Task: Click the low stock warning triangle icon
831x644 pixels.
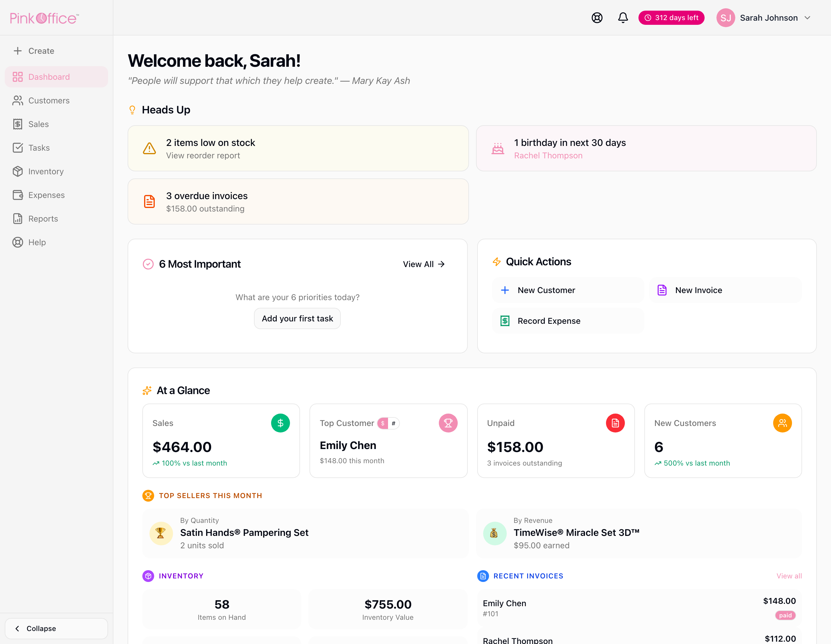Action: coord(149,148)
